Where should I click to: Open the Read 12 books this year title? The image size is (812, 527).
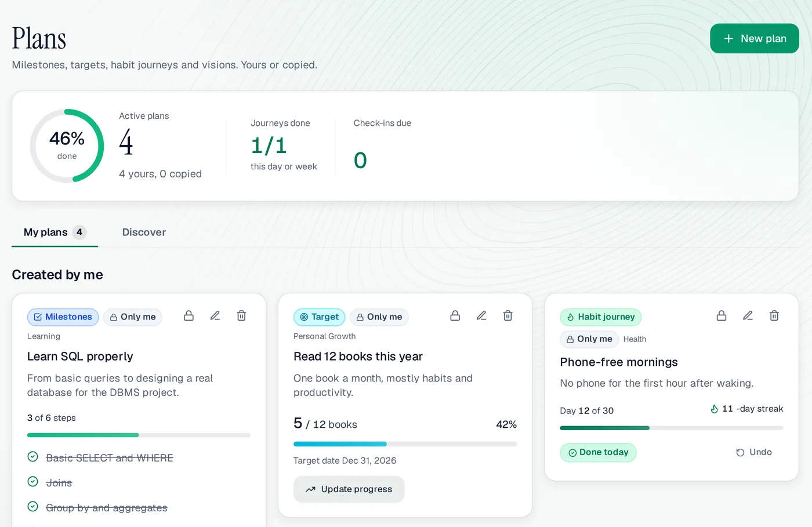(x=358, y=357)
